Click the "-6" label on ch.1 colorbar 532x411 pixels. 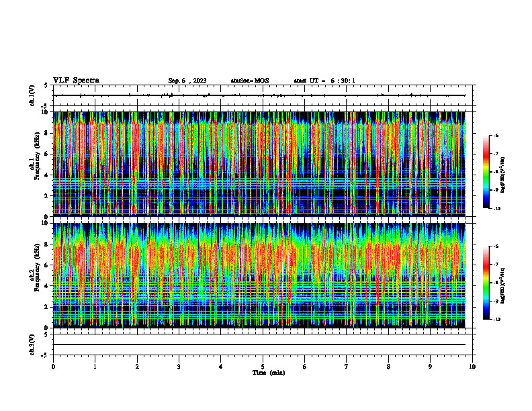tap(496, 135)
